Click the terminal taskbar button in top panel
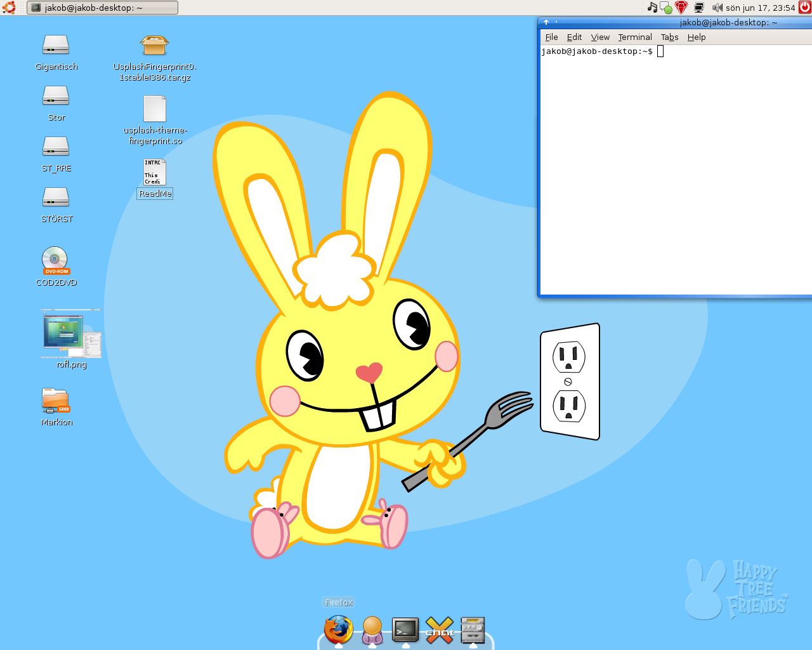 point(102,8)
